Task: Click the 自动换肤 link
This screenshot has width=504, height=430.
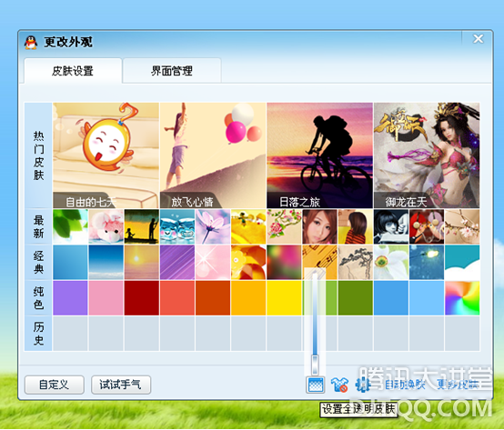Action: (405, 385)
